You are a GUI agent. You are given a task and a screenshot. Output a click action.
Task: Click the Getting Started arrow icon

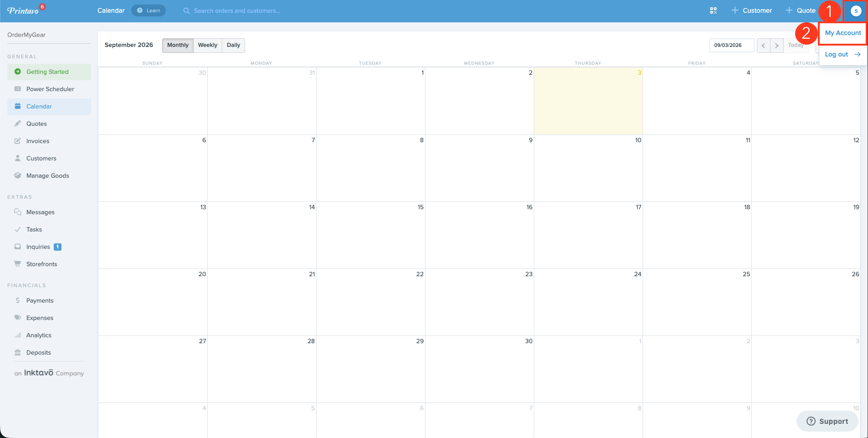click(18, 72)
